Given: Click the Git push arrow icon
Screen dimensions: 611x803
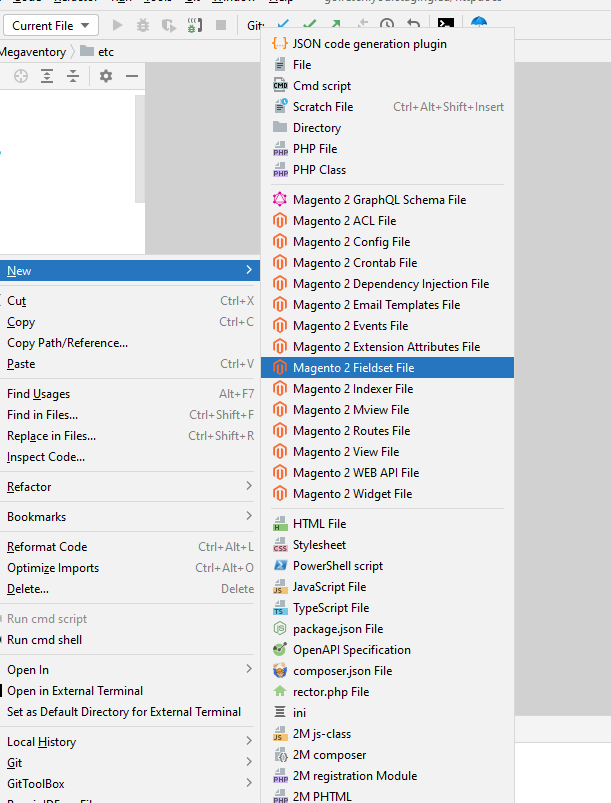Looking at the screenshot, I should [335, 24].
